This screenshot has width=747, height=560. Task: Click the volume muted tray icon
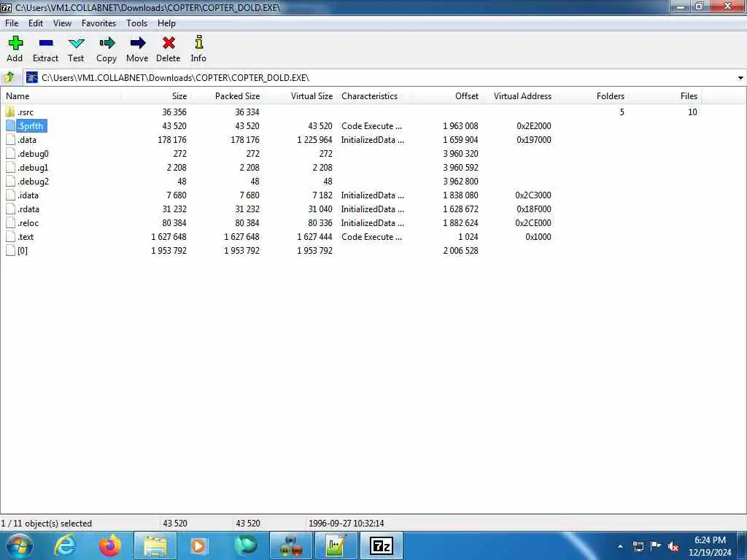click(x=673, y=546)
